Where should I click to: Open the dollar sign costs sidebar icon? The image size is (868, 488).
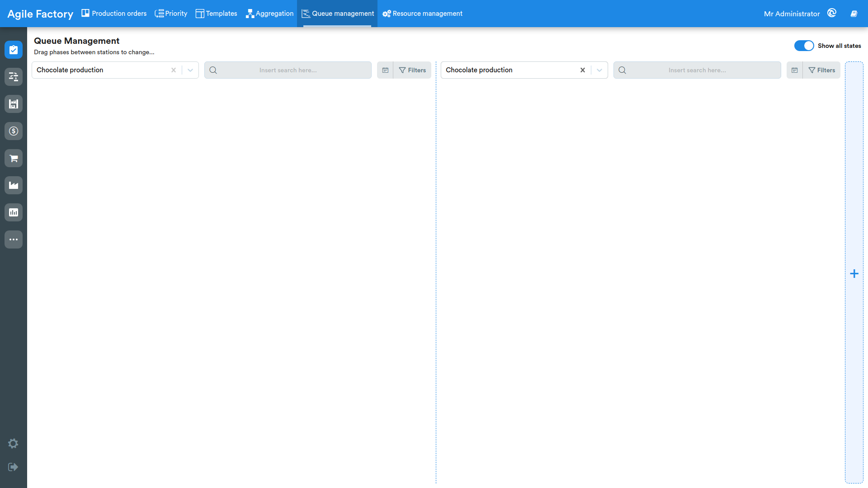pos(14,131)
